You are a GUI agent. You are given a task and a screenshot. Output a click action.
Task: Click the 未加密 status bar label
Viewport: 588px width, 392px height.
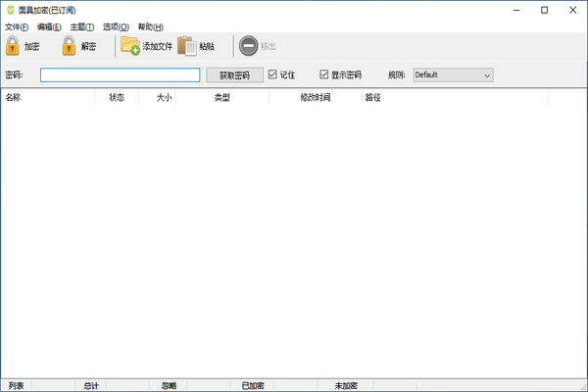tap(346, 385)
